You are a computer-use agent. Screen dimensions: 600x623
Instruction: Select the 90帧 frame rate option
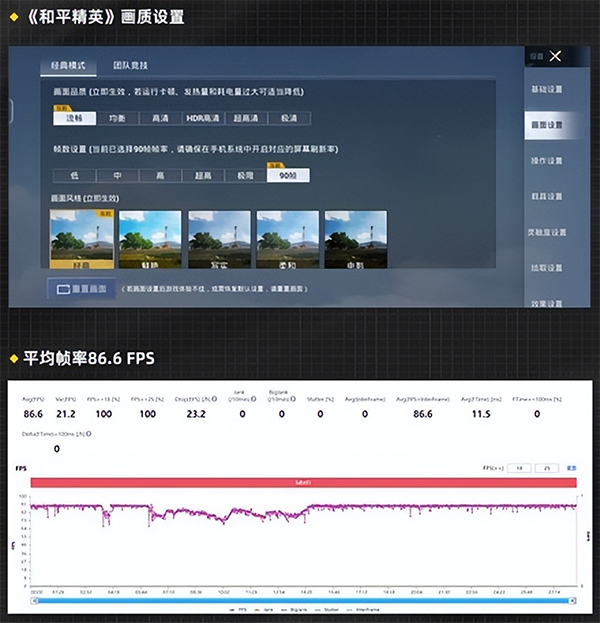[x=288, y=175]
